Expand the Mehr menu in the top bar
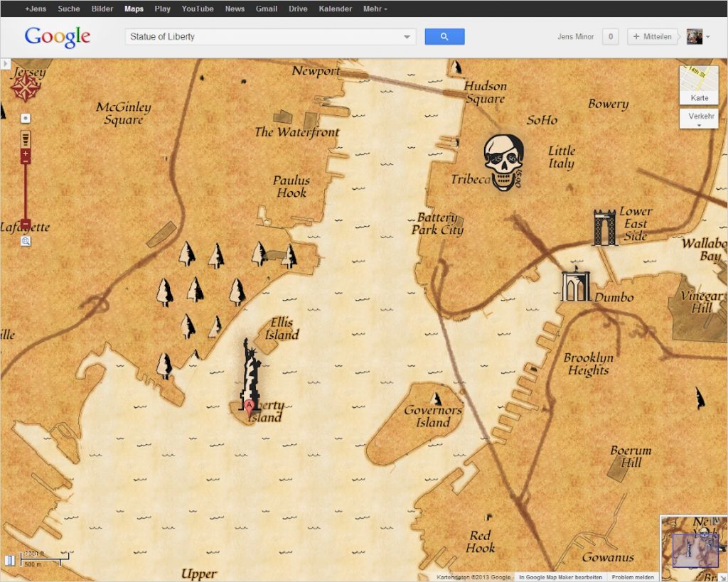The height and width of the screenshot is (582, 728). coord(375,9)
